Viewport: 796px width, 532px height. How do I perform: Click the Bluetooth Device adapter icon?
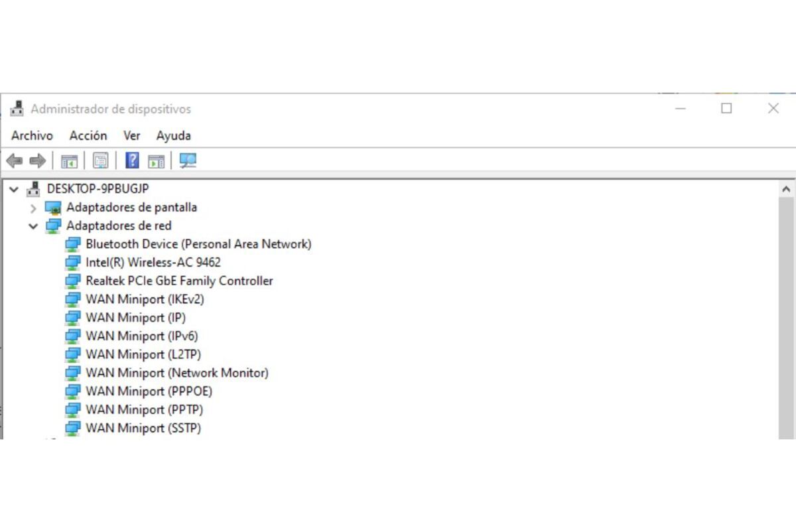73,244
